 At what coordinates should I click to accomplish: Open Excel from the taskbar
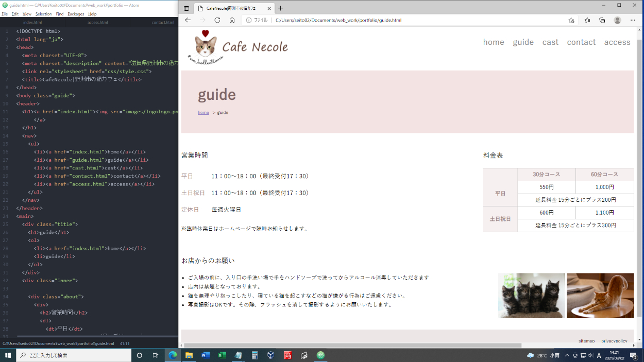point(222,355)
